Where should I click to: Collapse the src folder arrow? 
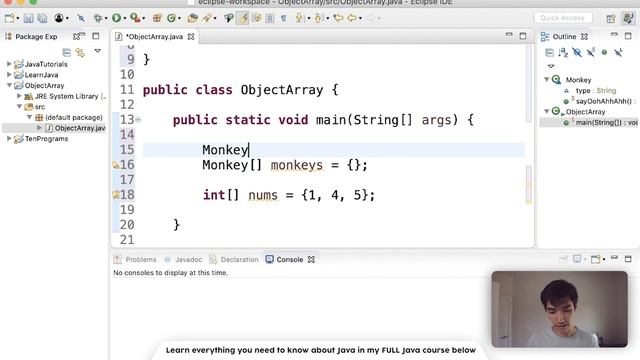(19, 107)
